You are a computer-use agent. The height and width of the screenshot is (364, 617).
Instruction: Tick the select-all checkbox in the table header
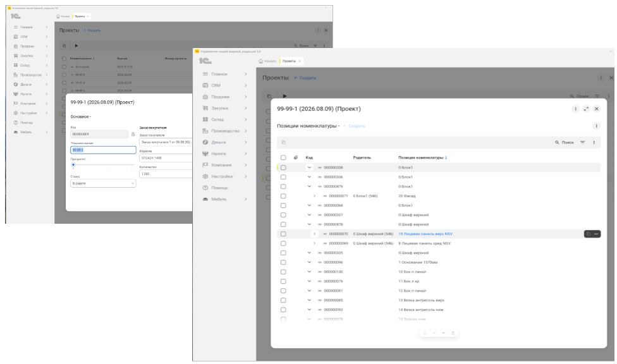click(x=283, y=157)
